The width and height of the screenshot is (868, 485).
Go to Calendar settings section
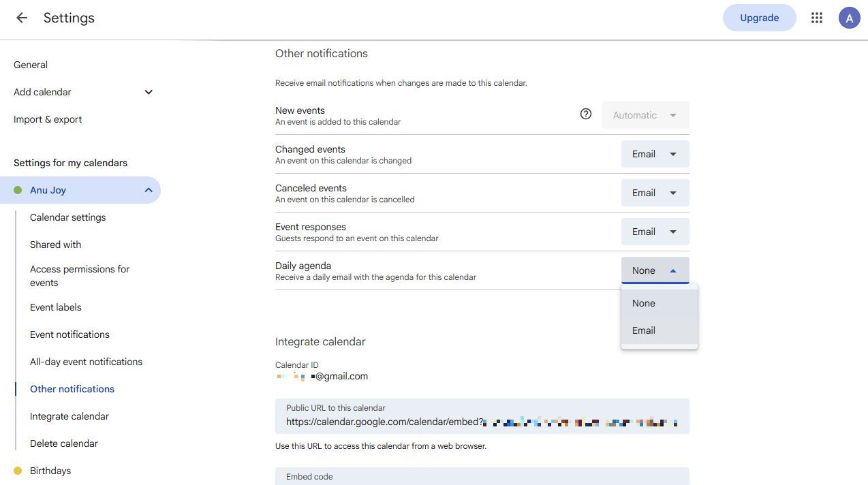67,217
